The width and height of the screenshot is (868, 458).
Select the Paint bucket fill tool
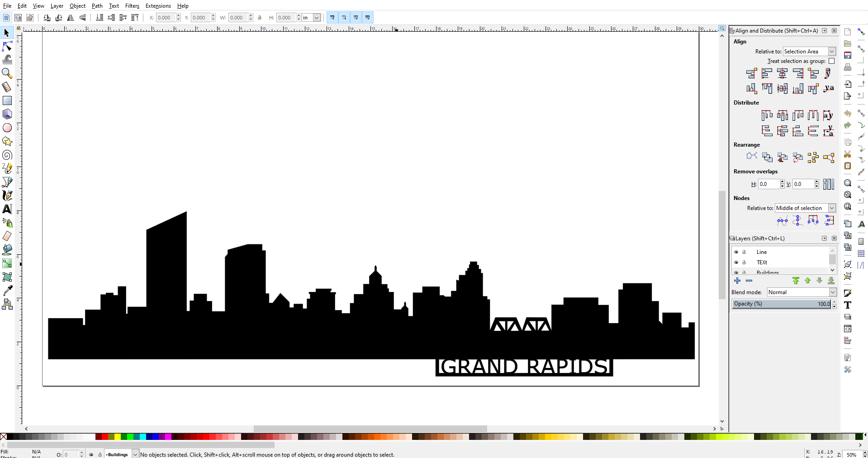[x=7, y=250]
